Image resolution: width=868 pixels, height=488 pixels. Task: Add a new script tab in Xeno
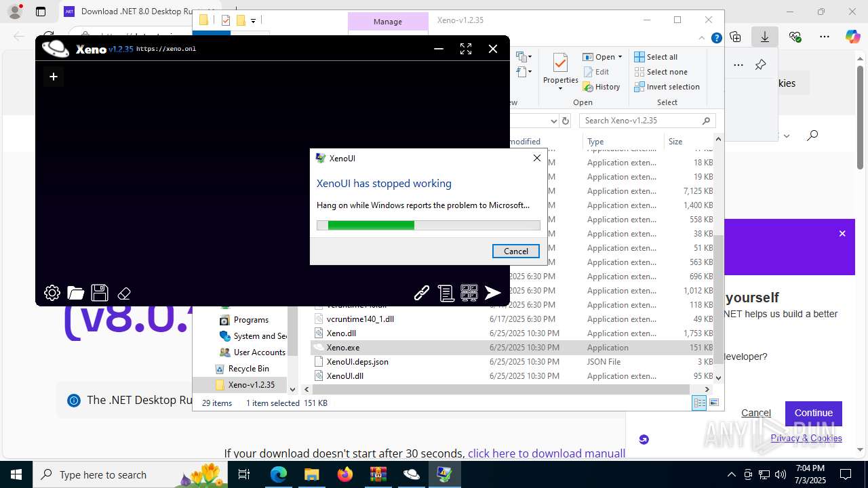[x=53, y=77]
